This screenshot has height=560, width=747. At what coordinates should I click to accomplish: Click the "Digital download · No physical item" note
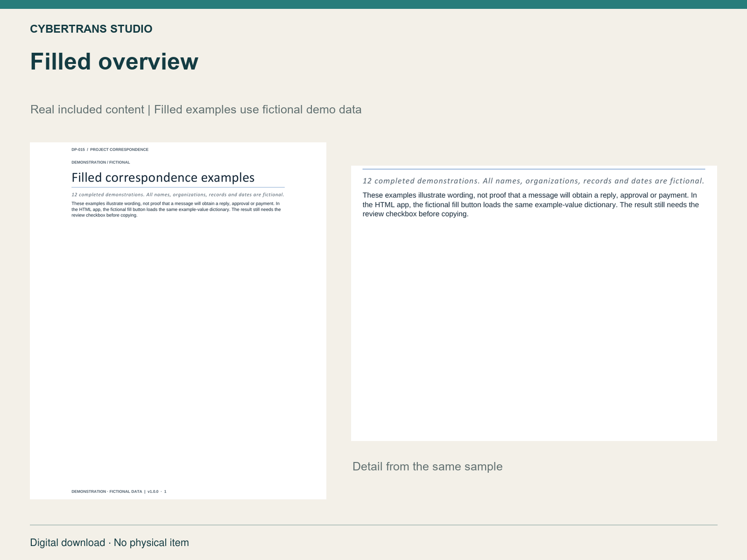(110, 543)
